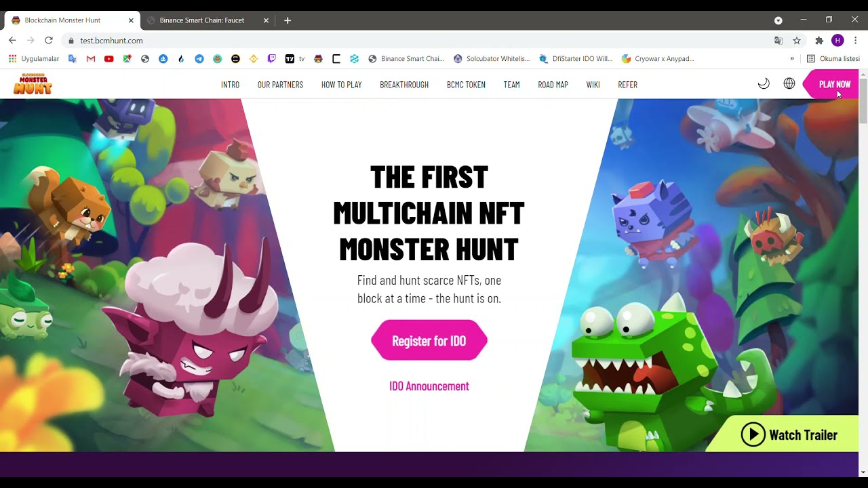Click the site lock security icon

pos(71,41)
